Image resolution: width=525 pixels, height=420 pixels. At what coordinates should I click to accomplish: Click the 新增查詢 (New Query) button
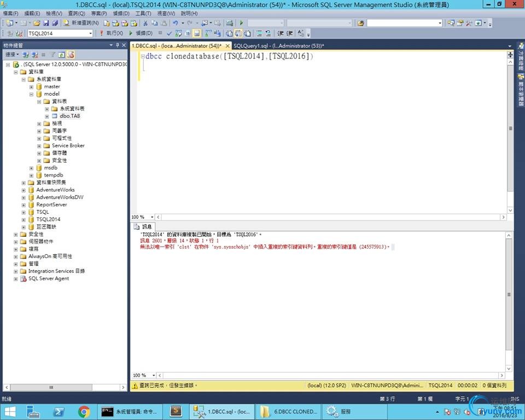(x=81, y=23)
